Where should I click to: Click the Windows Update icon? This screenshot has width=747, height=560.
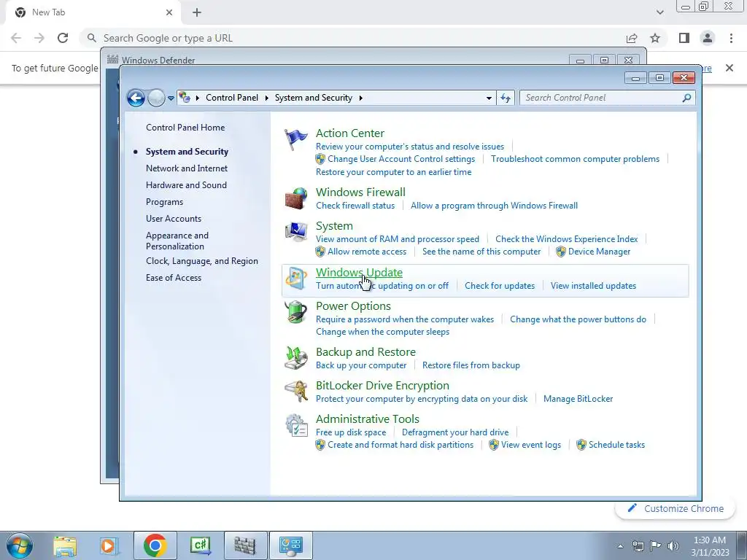coord(296,279)
